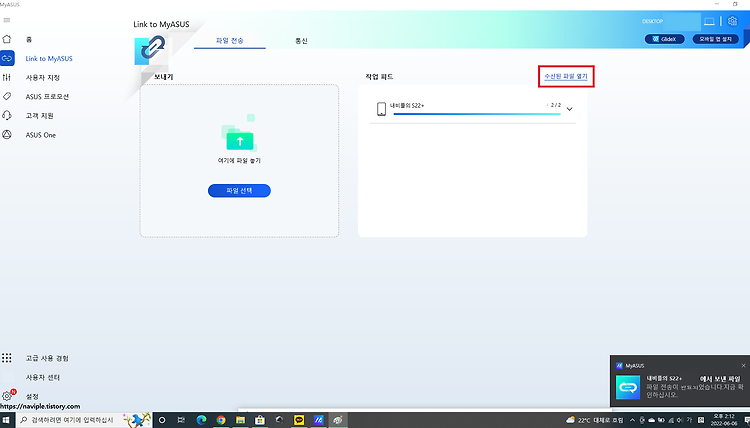
Task: Click the laptop device icon in header
Action: click(709, 22)
